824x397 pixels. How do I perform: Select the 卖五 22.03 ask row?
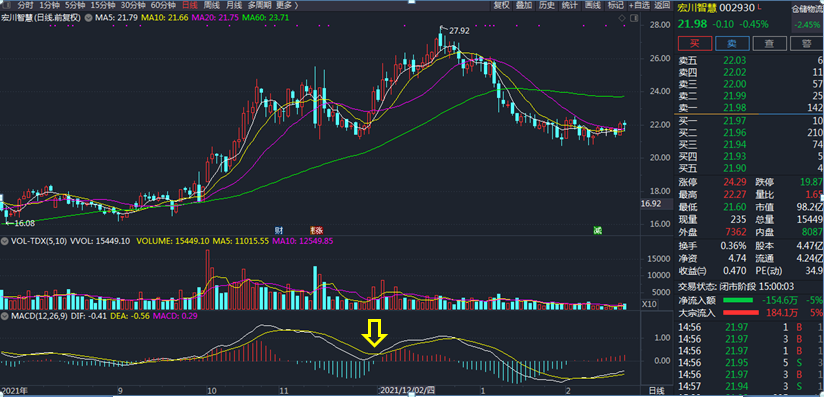tap(750, 60)
